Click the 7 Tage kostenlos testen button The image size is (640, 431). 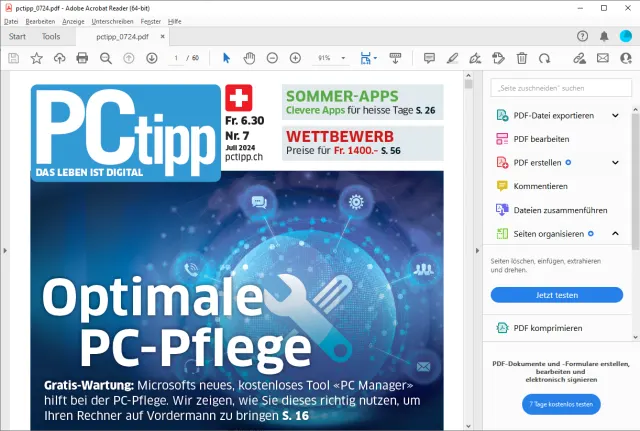561,404
